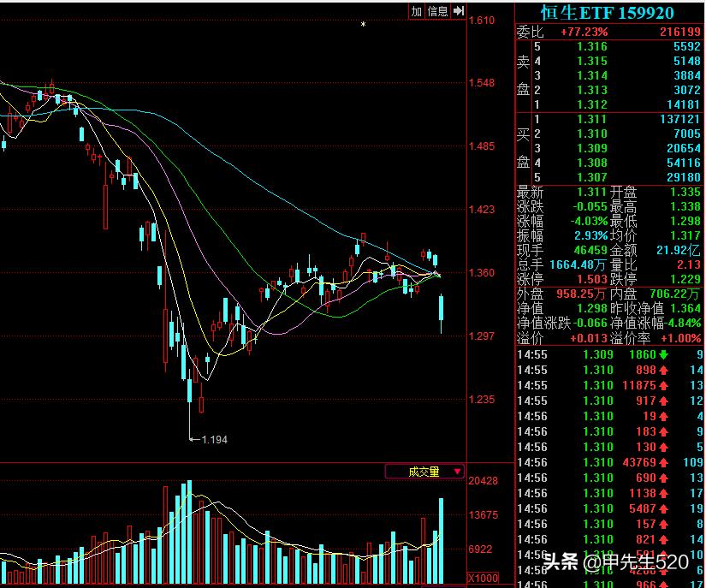Screen dimensions: 706x588
Task: Click the red up arrow beside the 821 trade
Action: click(x=663, y=538)
